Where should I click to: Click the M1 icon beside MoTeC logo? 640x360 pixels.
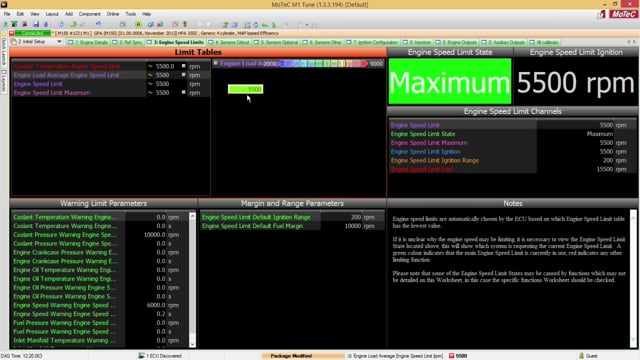[x=601, y=14]
